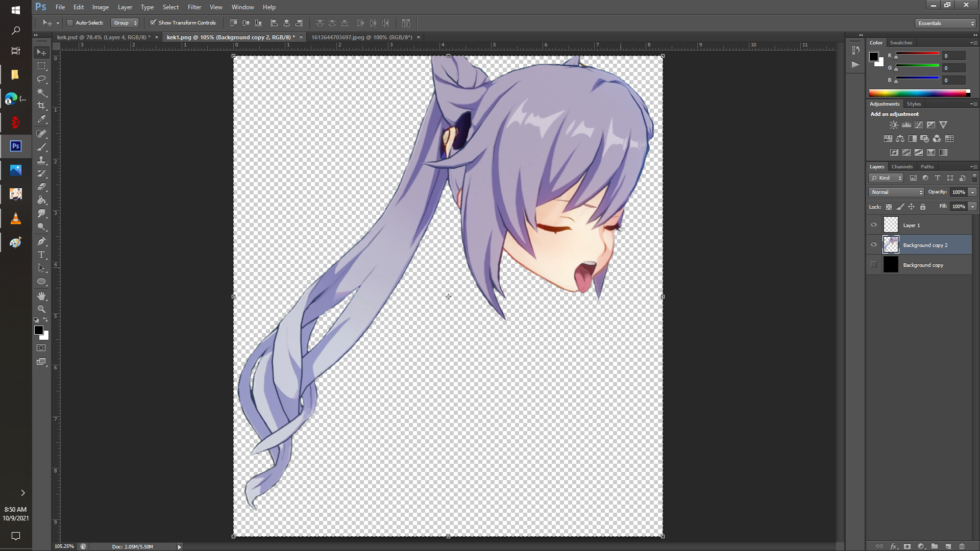Switch to the Channels tab
Screen dimensions: 980x551
click(902, 167)
